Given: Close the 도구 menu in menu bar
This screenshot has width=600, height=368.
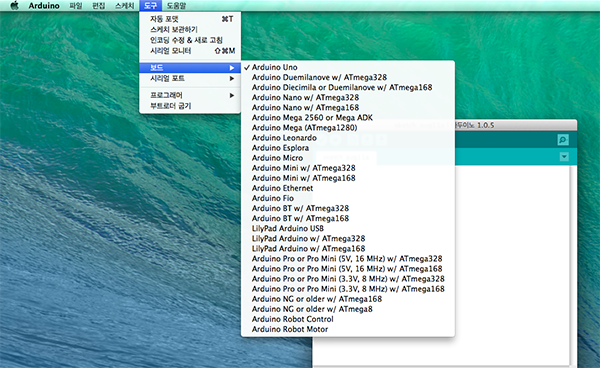Looking at the screenshot, I should tap(151, 5).
